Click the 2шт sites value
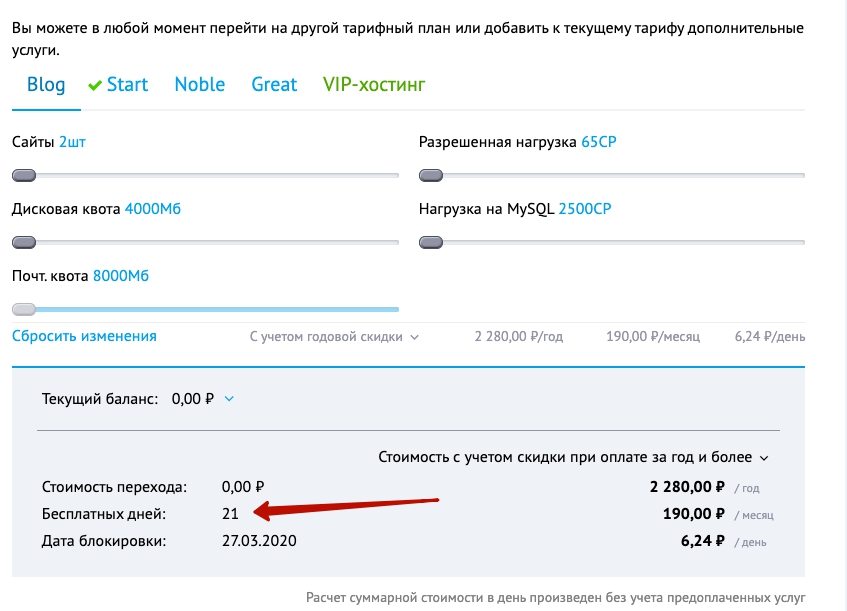The width and height of the screenshot is (847, 611). pos(72,142)
